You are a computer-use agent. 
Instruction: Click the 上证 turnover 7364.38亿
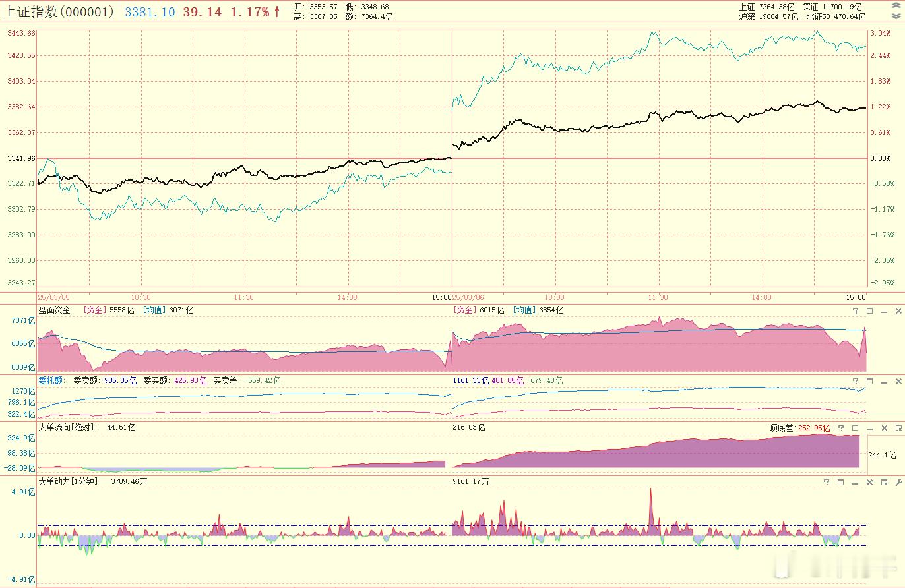pos(777,7)
